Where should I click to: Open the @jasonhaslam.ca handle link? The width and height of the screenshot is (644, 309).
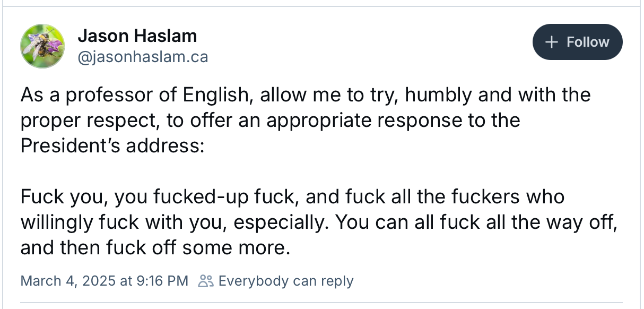click(143, 56)
